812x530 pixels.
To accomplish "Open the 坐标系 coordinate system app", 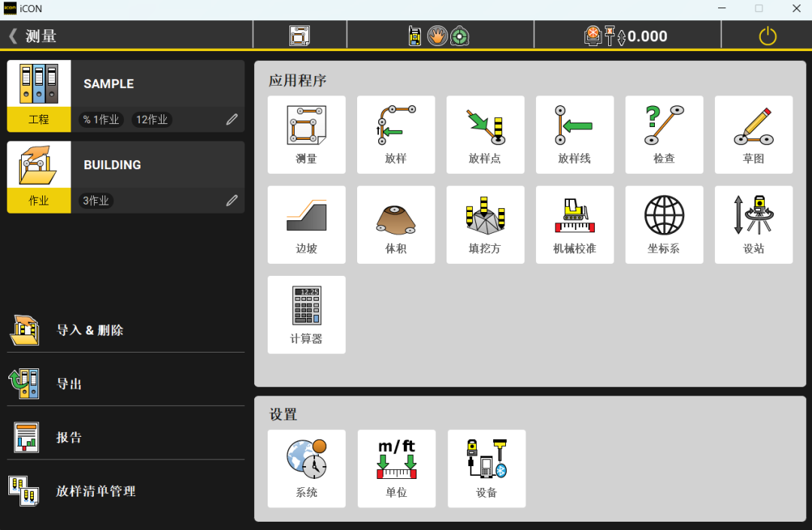I will pyautogui.click(x=665, y=225).
